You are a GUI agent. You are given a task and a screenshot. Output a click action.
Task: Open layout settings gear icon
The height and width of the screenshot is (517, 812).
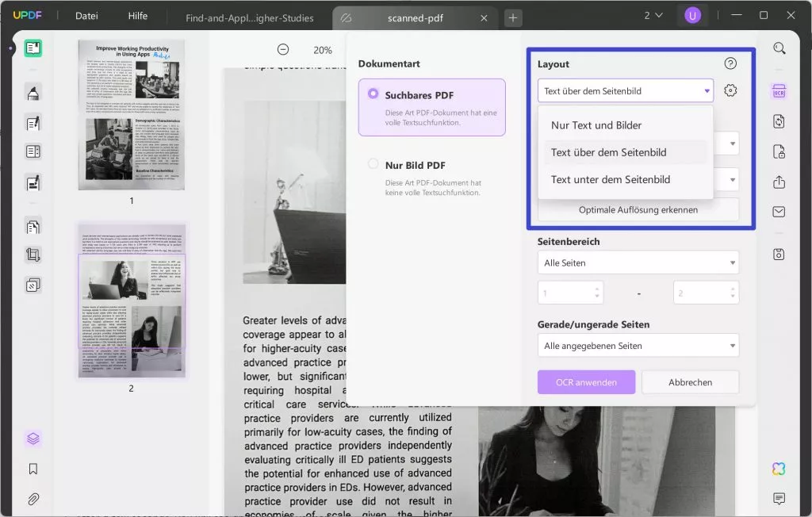[730, 90]
